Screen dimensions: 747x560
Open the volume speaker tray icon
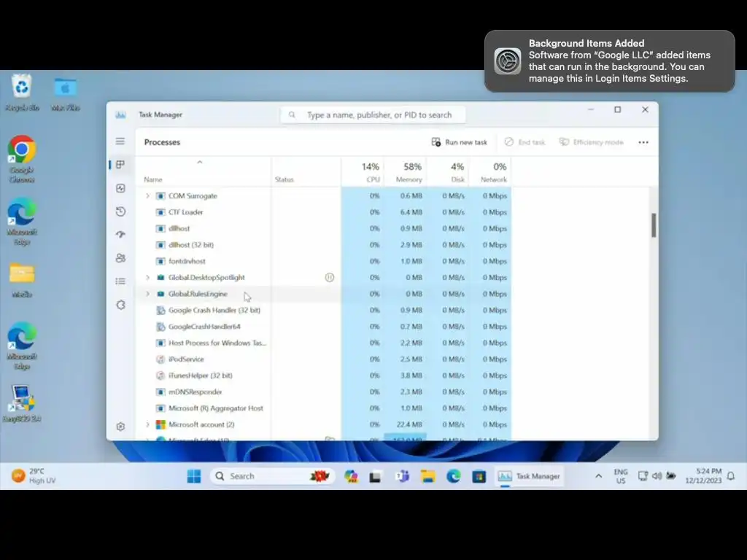click(x=657, y=475)
